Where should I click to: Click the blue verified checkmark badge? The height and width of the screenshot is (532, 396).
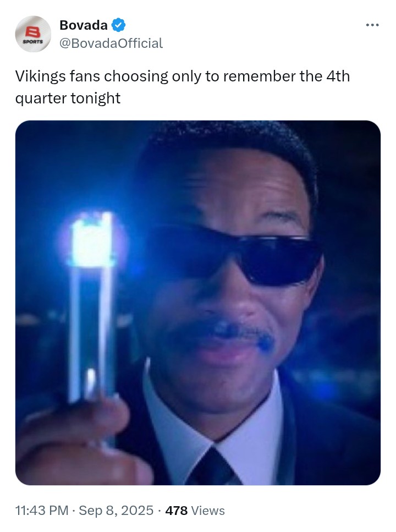118,25
